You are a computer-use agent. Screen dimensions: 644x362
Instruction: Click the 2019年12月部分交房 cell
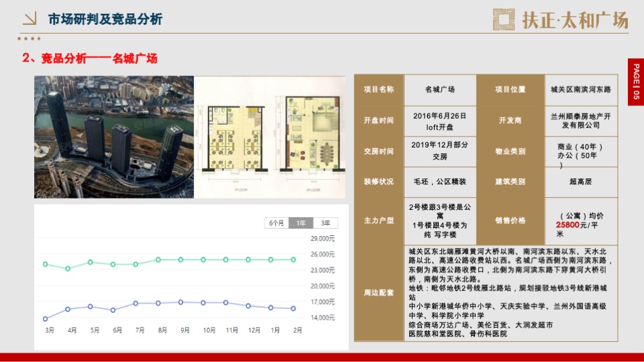coord(440,151)
